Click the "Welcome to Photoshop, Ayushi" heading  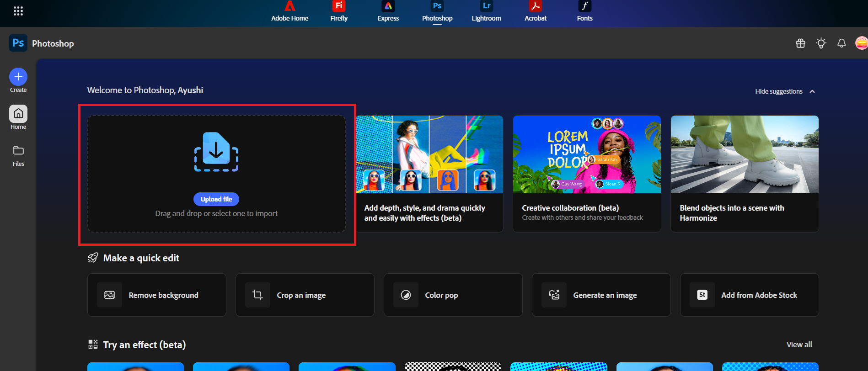click(145, 90)
